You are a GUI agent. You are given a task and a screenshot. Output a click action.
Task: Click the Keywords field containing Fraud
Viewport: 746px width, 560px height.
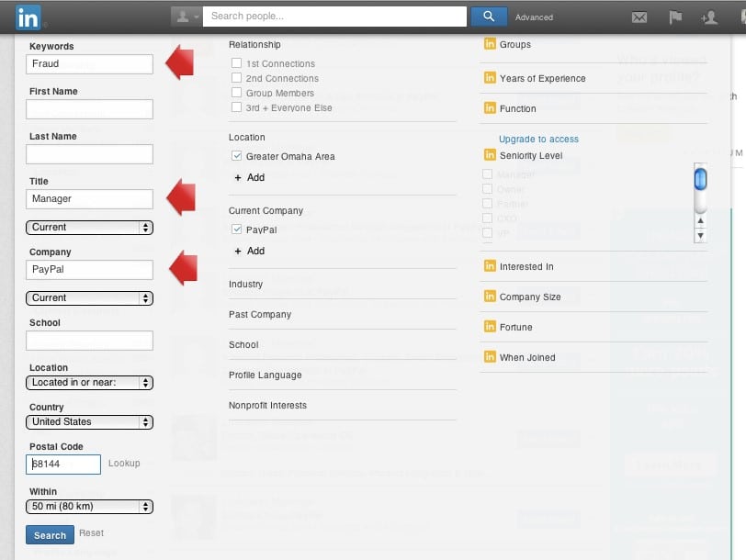click(89, 64)
